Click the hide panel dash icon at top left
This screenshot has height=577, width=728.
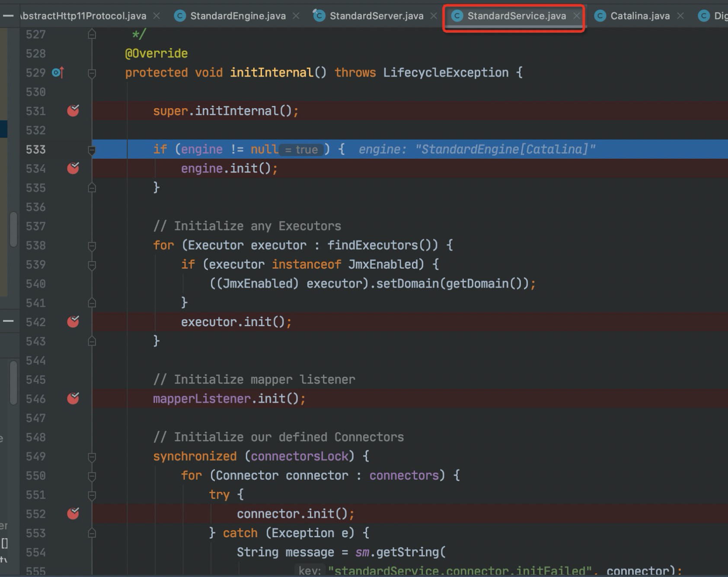point(8,16)
